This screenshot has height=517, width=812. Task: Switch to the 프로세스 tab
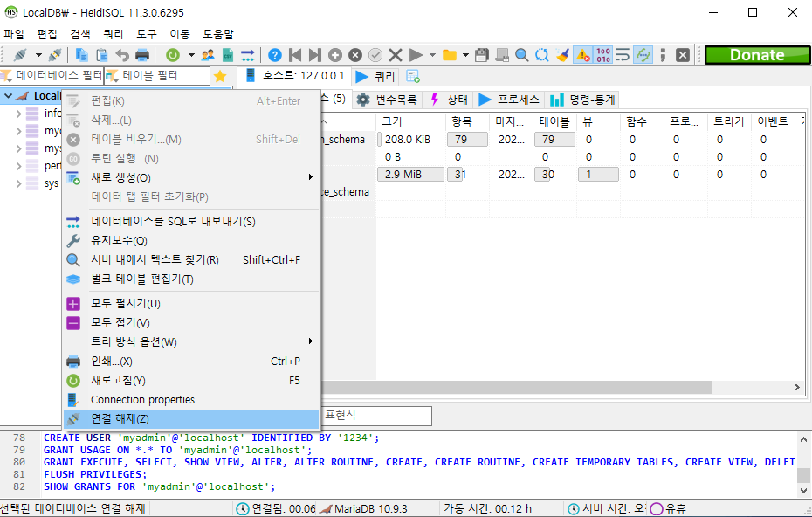tap(509, 100)
